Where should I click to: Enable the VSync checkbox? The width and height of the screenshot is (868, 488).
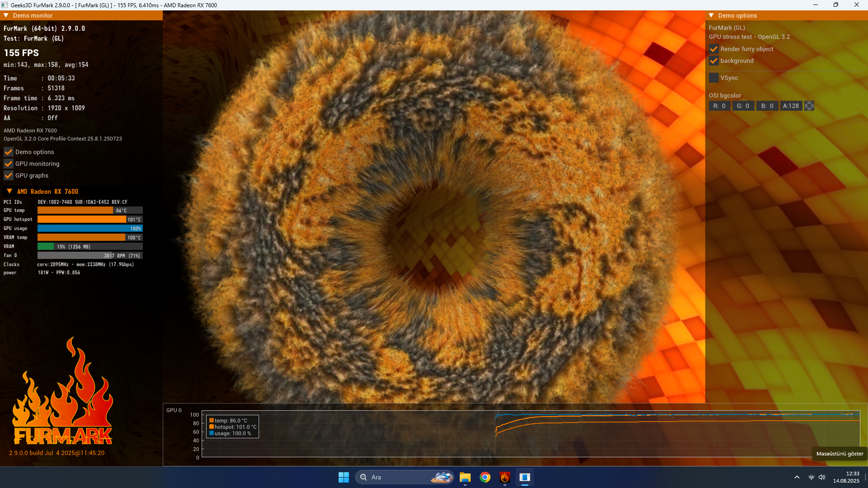[x=714, y=78]
